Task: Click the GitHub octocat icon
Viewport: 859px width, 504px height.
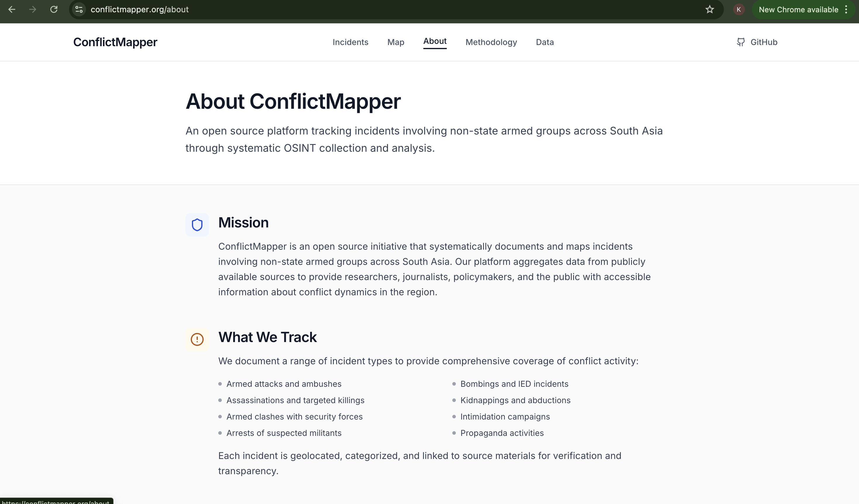Action: [x=741, y=42]
